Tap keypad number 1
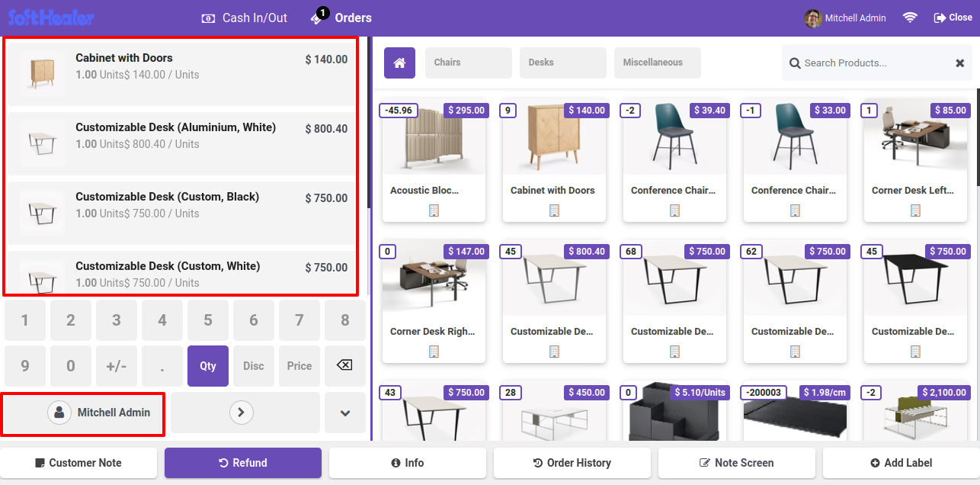980x485 pixels. (25, 320)
